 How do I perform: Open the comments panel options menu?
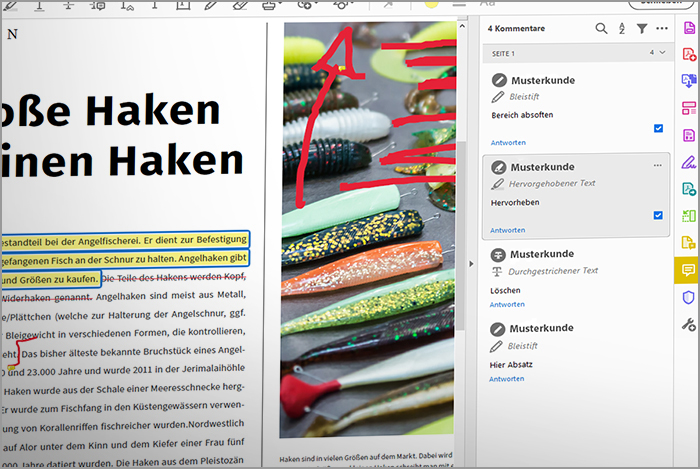tap(662, 29)
